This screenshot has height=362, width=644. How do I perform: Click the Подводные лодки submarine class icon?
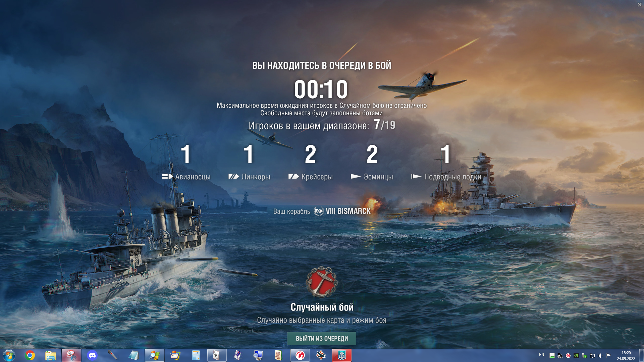[x=416, y=176]
